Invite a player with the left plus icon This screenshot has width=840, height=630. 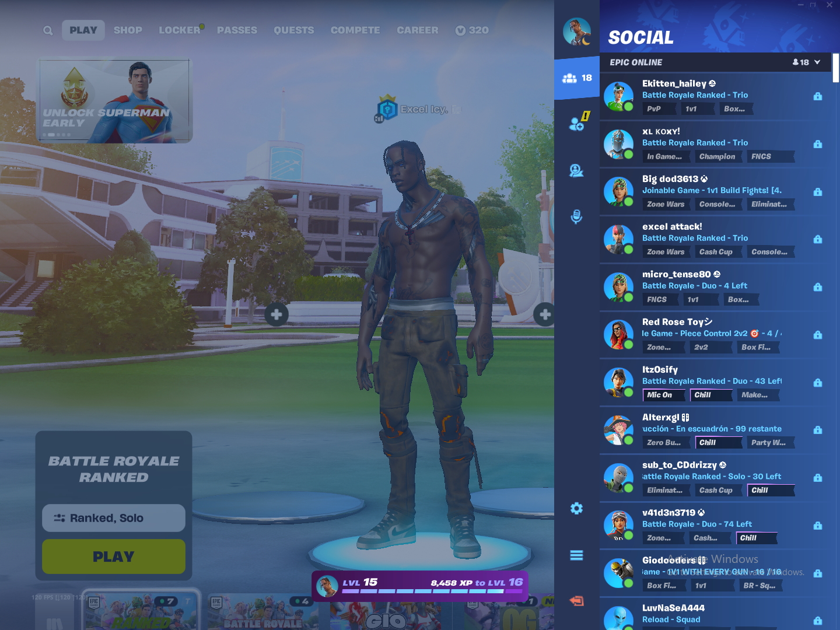tap(276, 314)
